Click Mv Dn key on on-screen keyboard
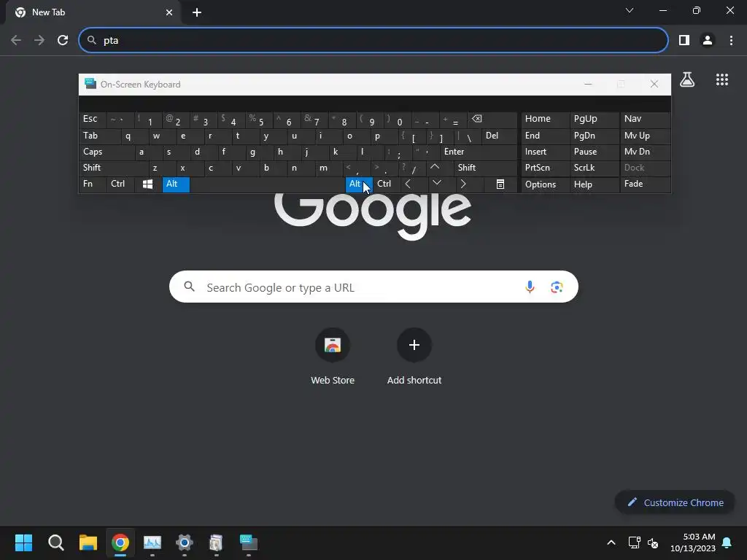Viewport: 747px width, 560px height. [645, 152]
